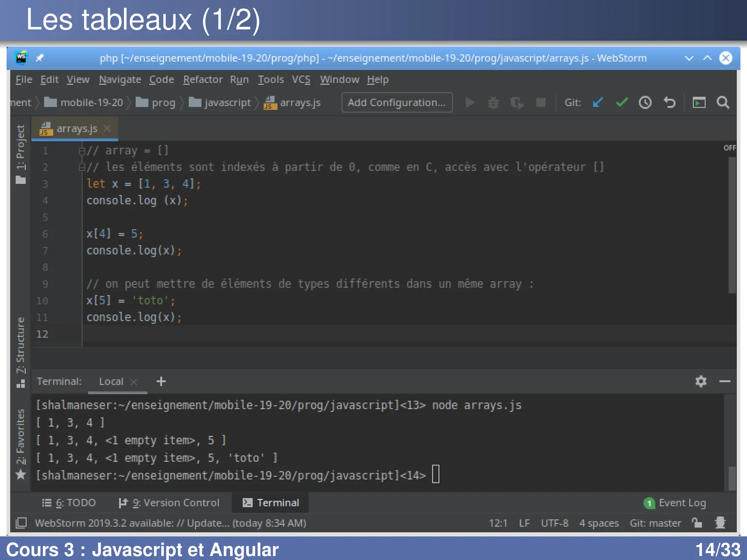Close the arrays.js editor tab
The height and width of the screenshot is (560, 747).
coord(107,128)
